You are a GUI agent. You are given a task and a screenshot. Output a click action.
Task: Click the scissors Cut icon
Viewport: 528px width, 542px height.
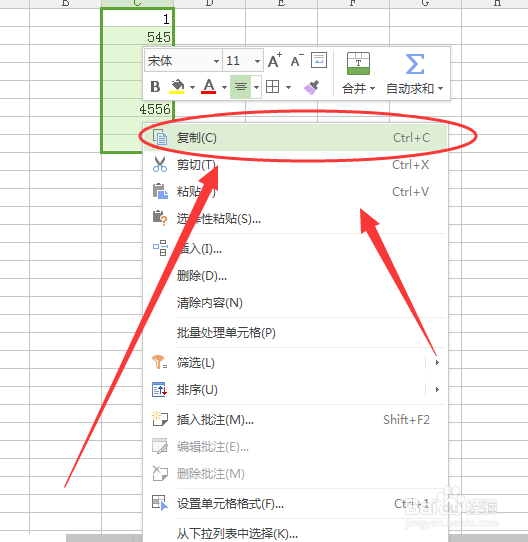[x=160, y=164]
